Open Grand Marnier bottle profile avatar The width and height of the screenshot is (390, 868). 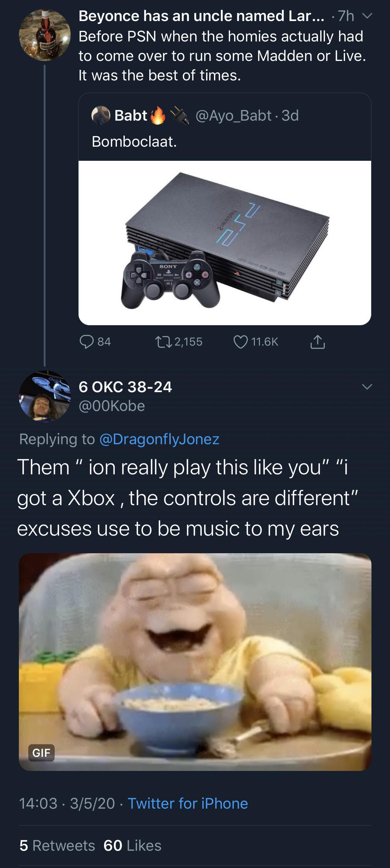45,35
